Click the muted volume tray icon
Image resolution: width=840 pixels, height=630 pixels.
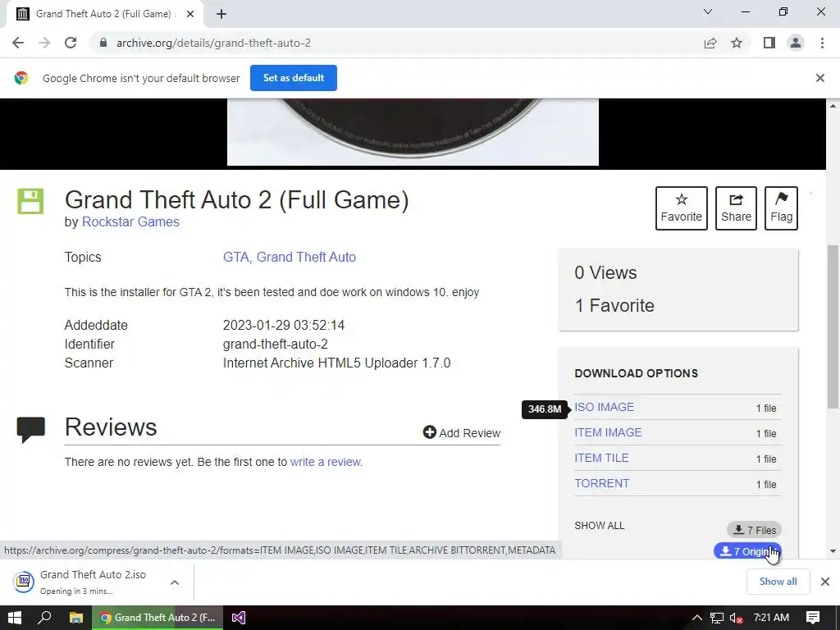736,618
